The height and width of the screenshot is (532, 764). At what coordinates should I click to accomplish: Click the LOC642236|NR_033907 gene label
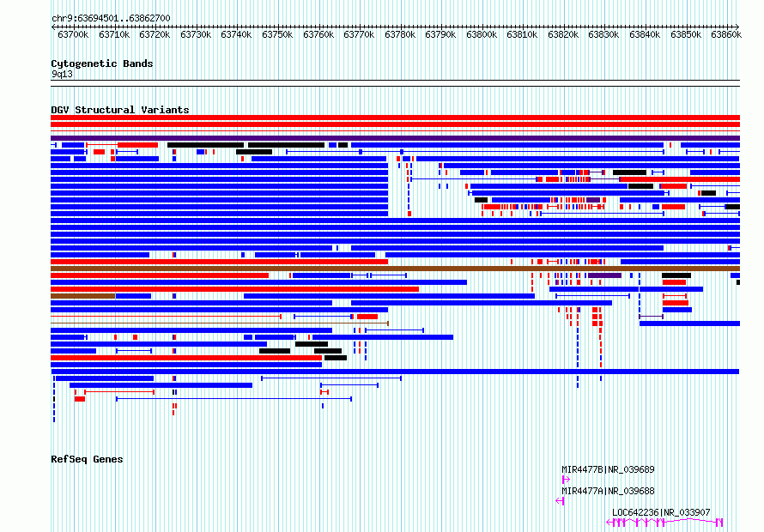(661, 512)
